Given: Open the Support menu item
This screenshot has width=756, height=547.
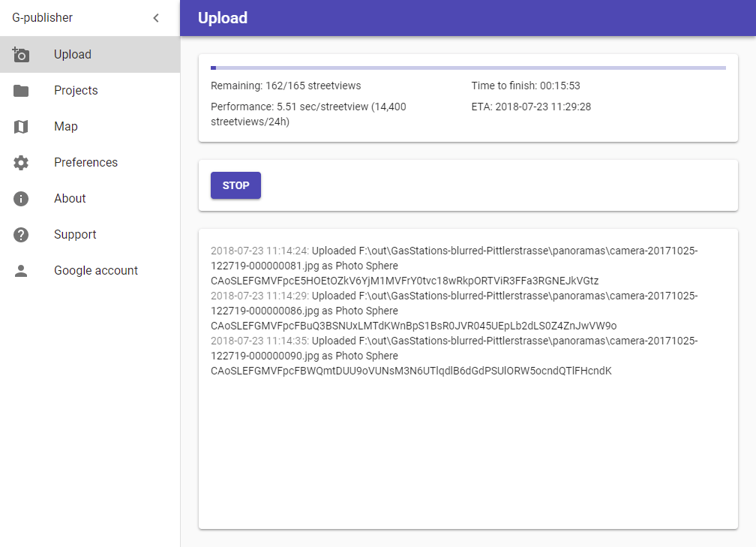Looking at the screenshot, I should click(90, 234).
